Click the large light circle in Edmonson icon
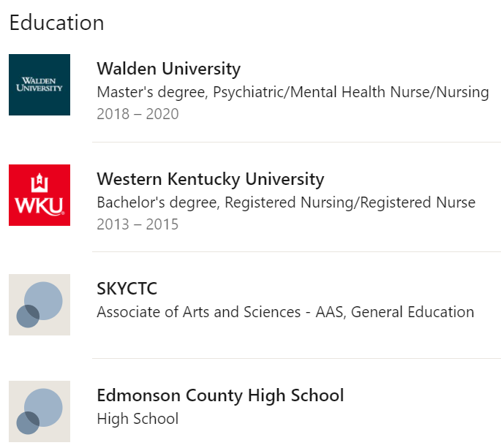 tap(43, 408)
